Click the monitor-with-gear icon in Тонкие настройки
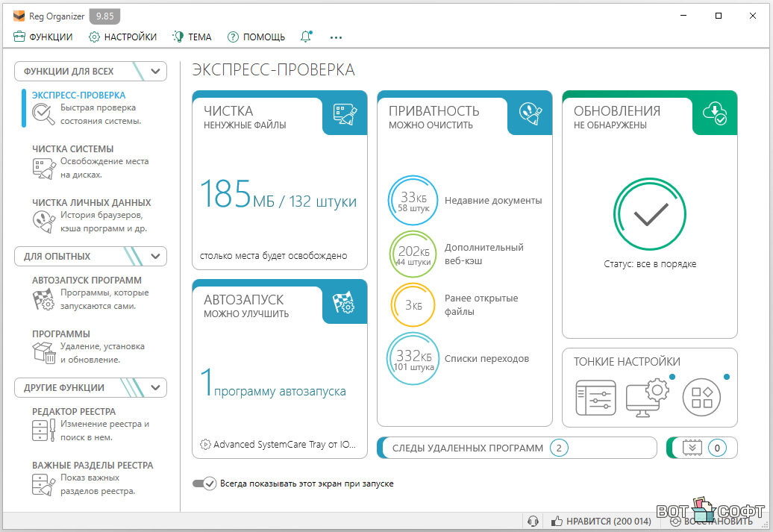The width and height of the screenshot is (773, 532). click(646, 397)
